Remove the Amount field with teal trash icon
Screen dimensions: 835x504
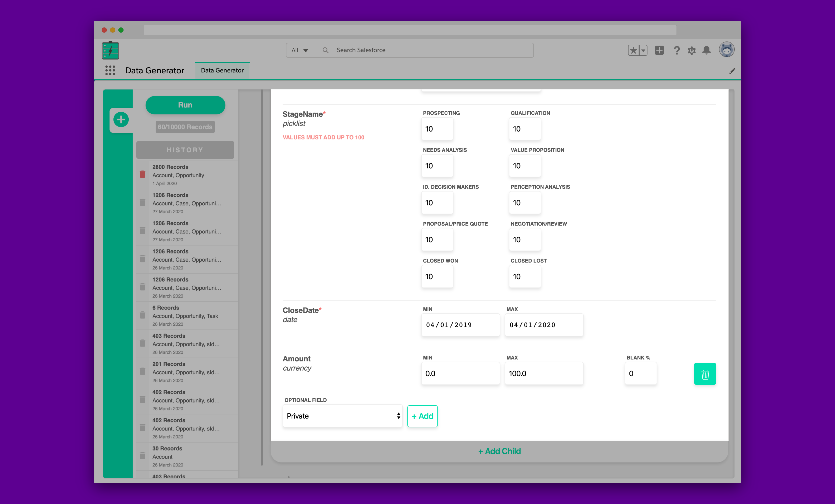point(705,374)
